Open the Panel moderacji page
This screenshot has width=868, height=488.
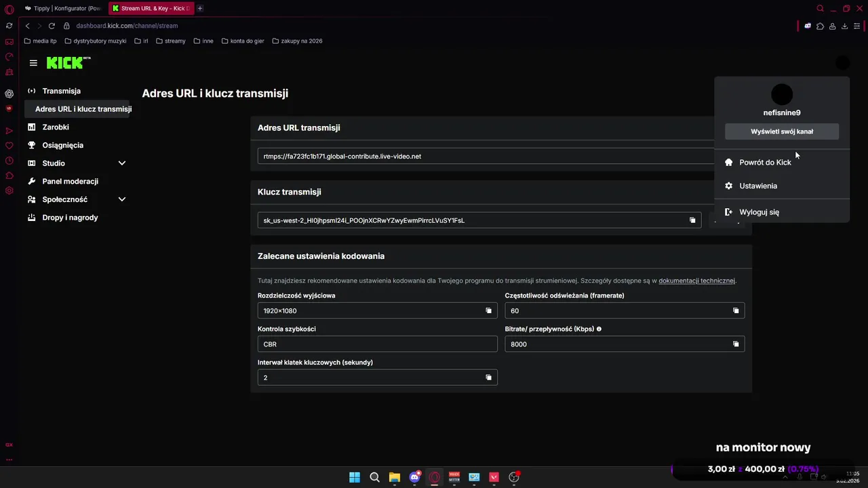click(x=70, y=181)
